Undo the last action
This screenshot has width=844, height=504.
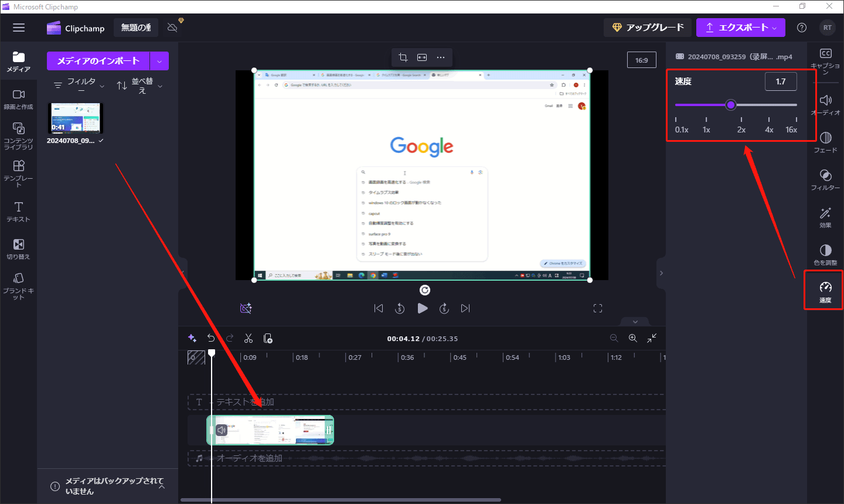211,338
